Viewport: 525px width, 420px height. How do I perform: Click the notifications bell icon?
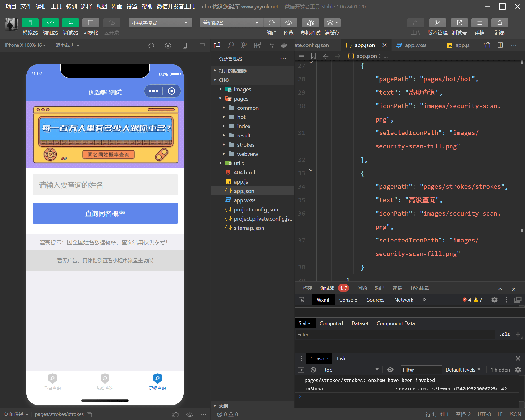(x=500, y=23)
